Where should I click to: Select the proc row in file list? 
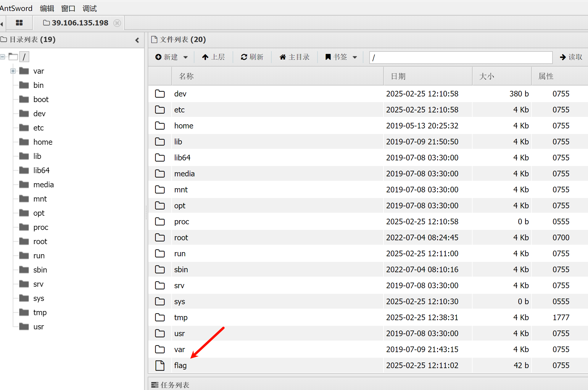[368, 222]
